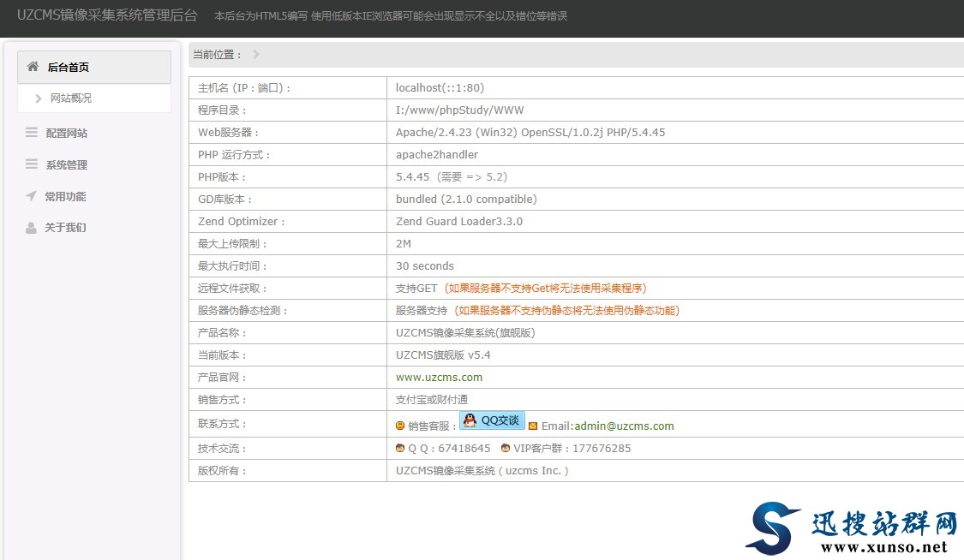Click the 2M upload limit value

404,244
